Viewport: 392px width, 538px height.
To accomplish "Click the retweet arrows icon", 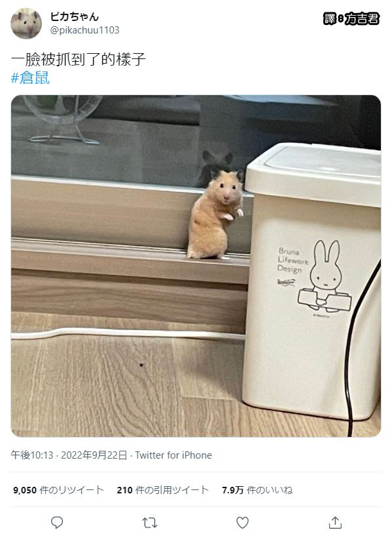I will click(149, 523).
